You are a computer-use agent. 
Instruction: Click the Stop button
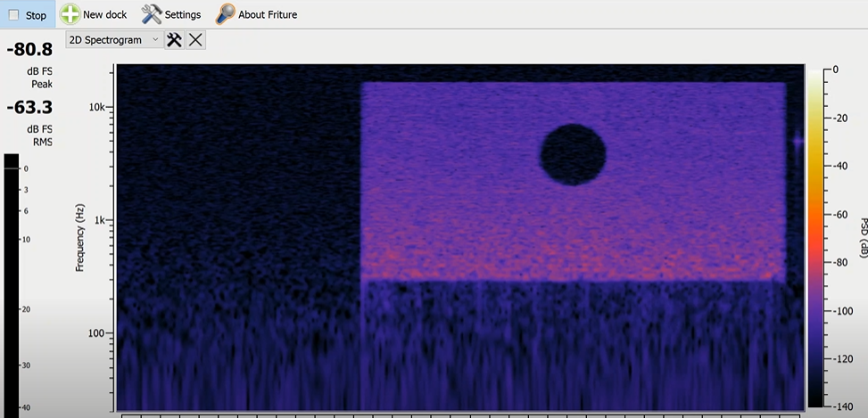[28, 15]
